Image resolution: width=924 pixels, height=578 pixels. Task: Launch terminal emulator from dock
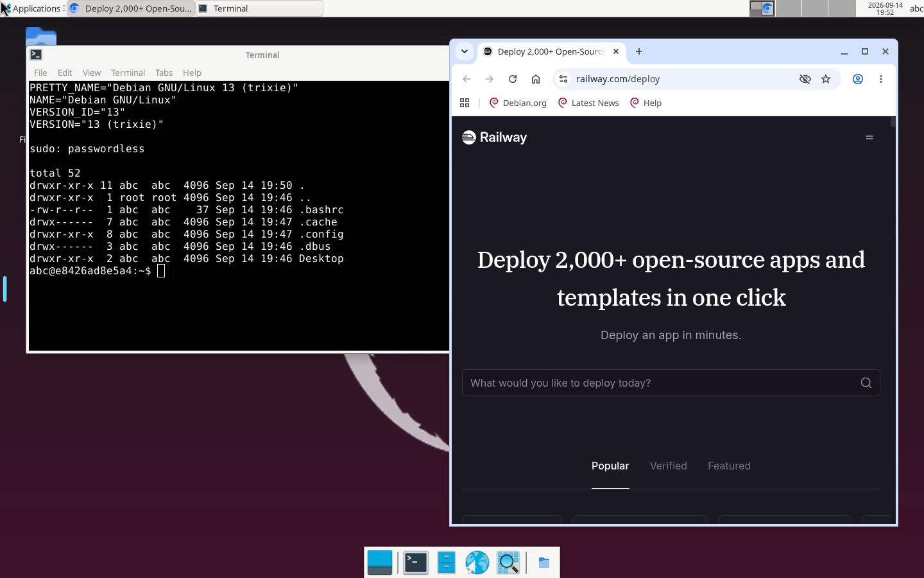416,563
